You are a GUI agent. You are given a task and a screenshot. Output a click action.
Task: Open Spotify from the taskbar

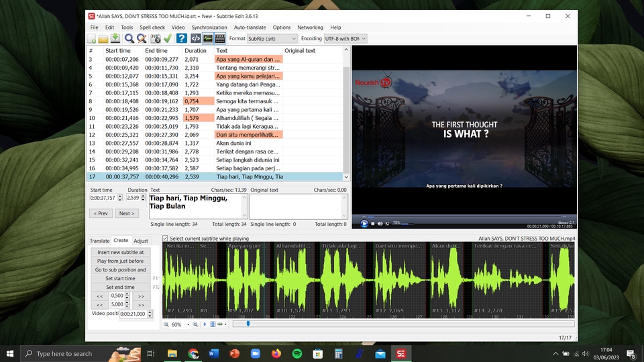[297, 353]
